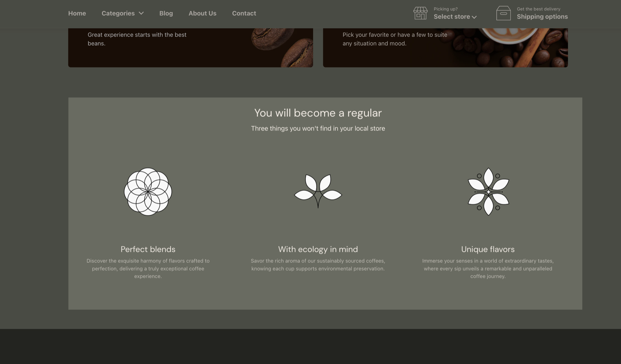Click the Unique flavors petal icon
This screenshot has height=364, width=621.
coord(488,192)
